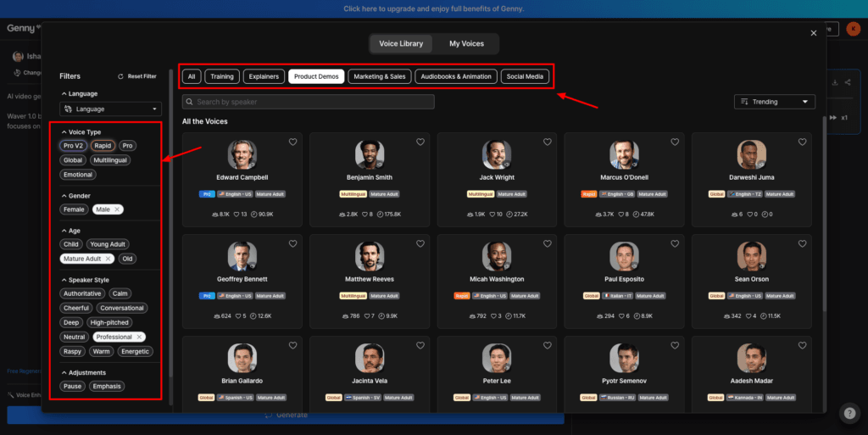This screenshot has width=868, height=435.
Task: Select the Explainers category tab
Action: 264,76
